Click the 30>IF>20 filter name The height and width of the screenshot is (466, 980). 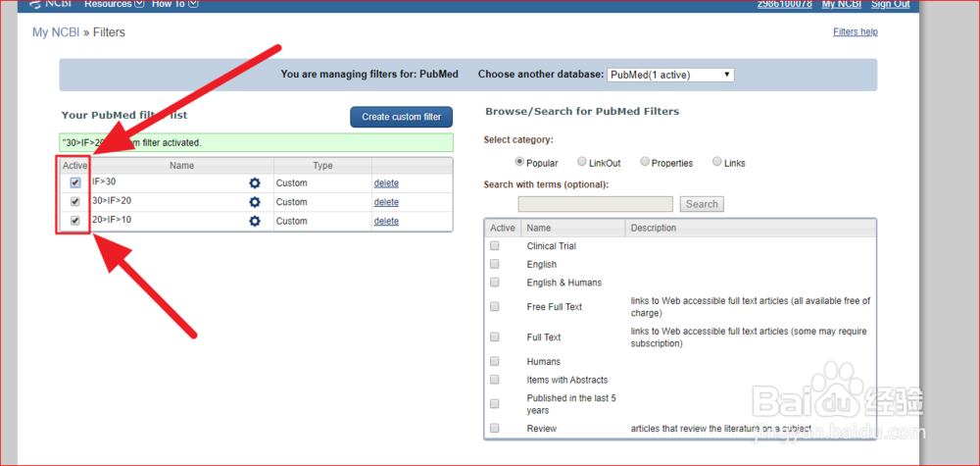tap(112, 201)
